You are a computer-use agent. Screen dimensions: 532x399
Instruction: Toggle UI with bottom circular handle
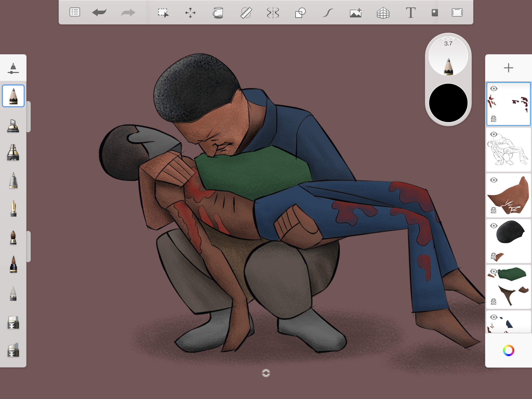(x=266, y=373)
